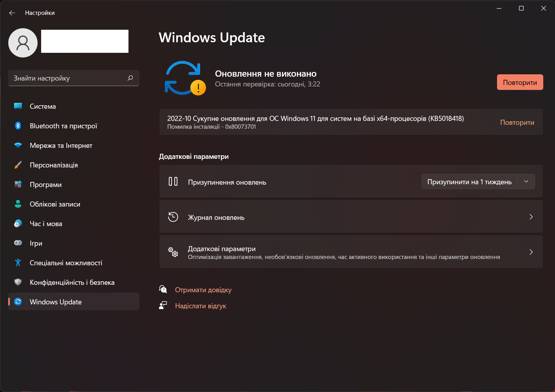Click the gears icon for Додаткові параметри

(x=173, y=252)
